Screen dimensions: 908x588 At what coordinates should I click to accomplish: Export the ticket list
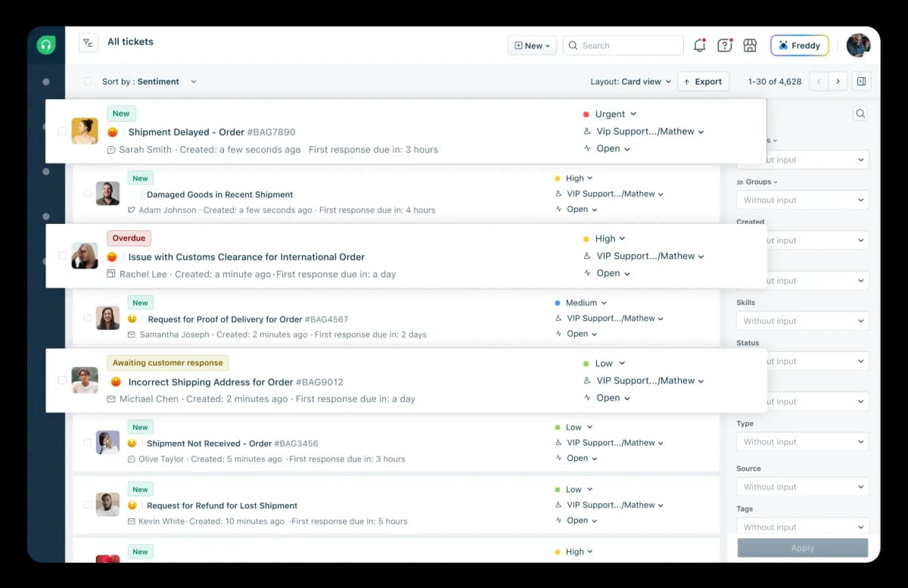(x=703, y=82)
